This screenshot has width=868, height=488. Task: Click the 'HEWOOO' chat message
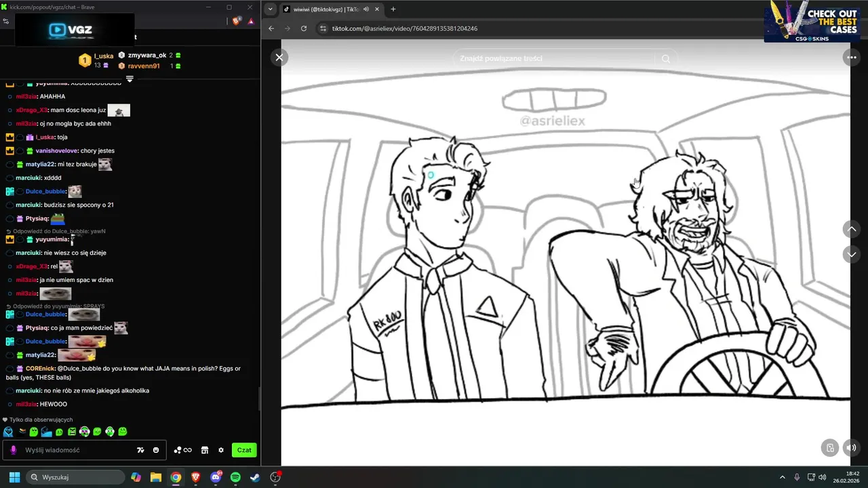point(54,404)
